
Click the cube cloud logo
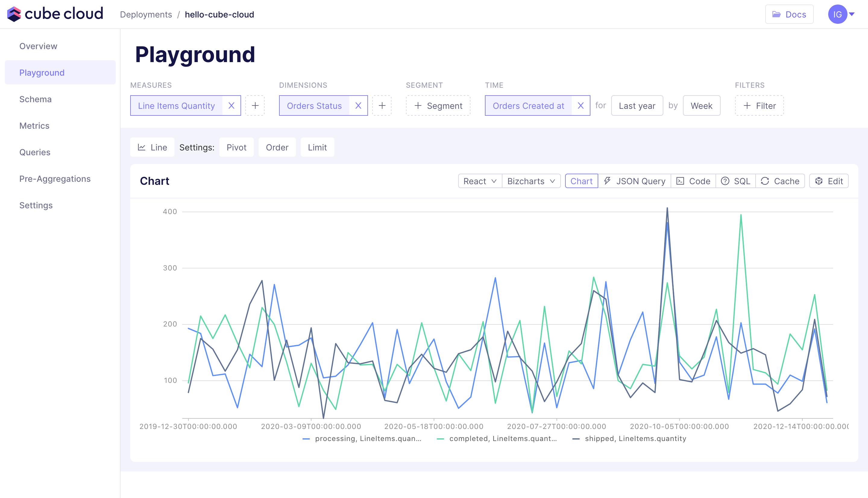[x=55, y=14]
